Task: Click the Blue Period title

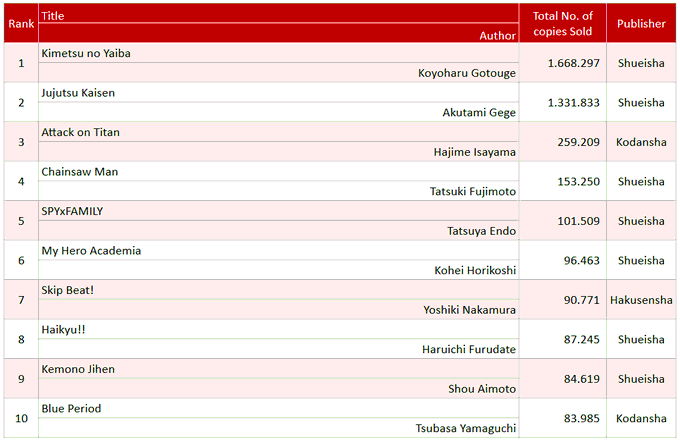Action: 71,409
